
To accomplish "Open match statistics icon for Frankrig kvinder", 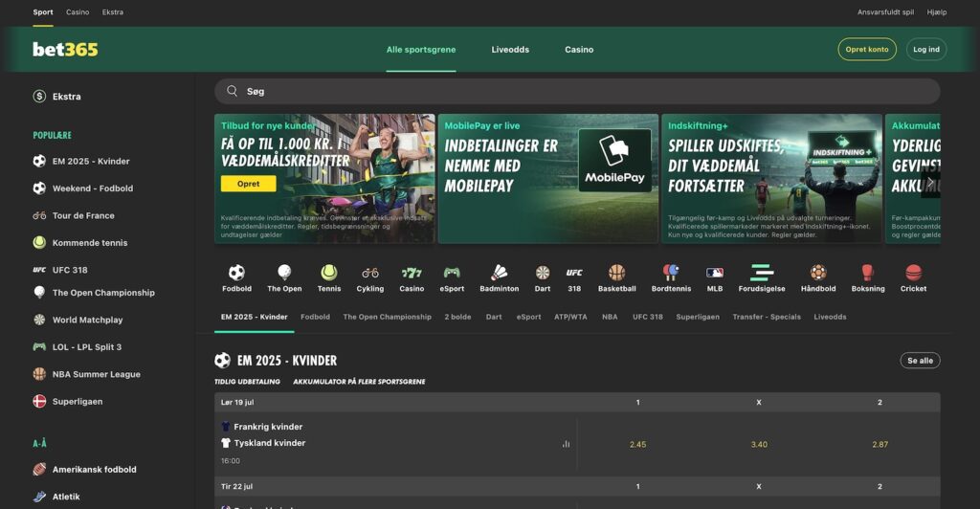I will 566,444.
